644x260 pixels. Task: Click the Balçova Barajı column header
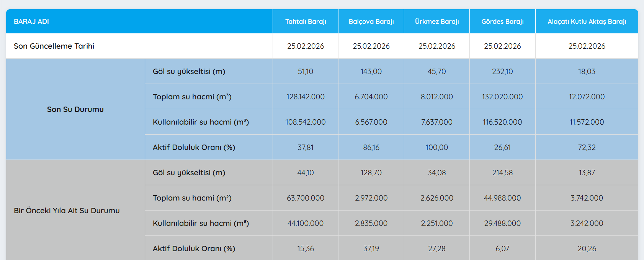click(371, 21)
